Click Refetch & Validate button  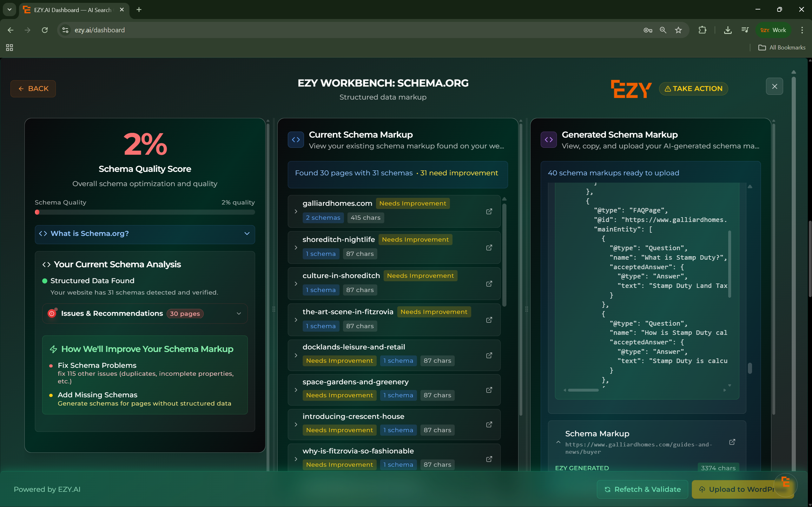tap(642, 489)
